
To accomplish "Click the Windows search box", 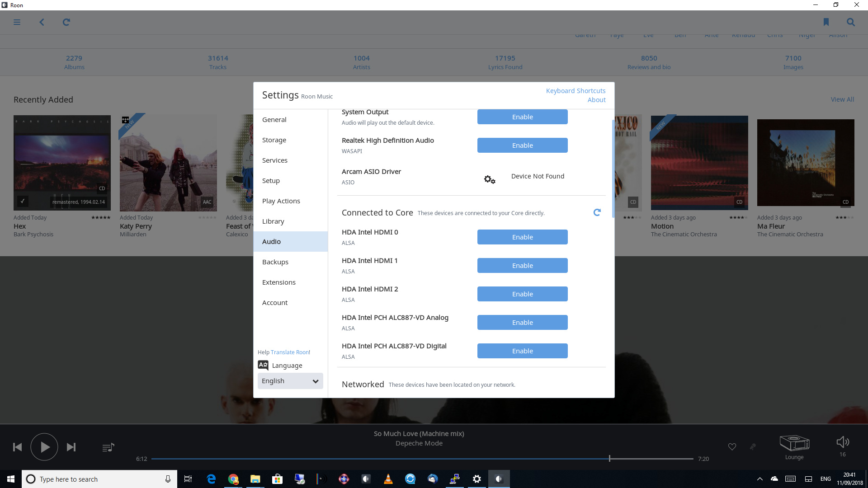I will 99,479.
